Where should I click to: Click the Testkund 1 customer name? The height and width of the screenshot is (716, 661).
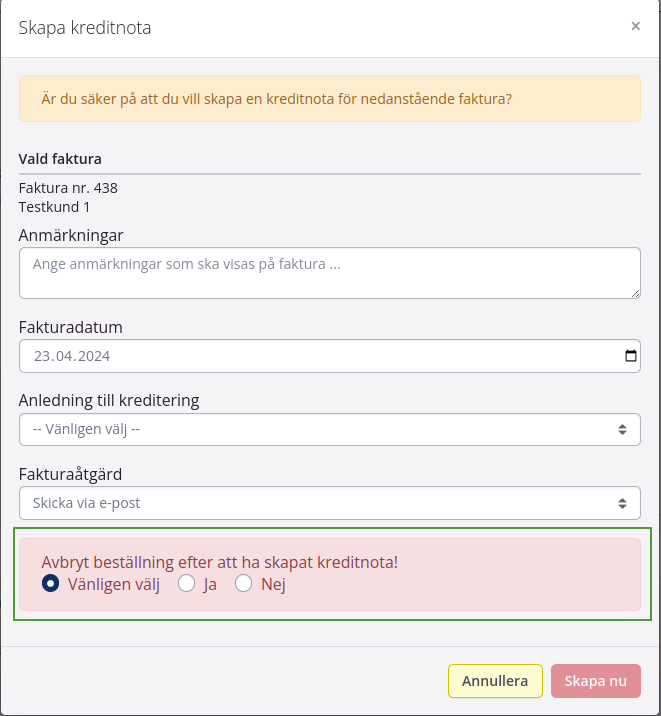[55, 207]
